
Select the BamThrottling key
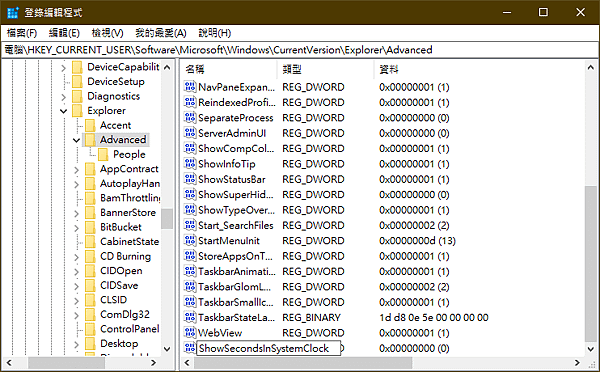[x=130, y=198]
